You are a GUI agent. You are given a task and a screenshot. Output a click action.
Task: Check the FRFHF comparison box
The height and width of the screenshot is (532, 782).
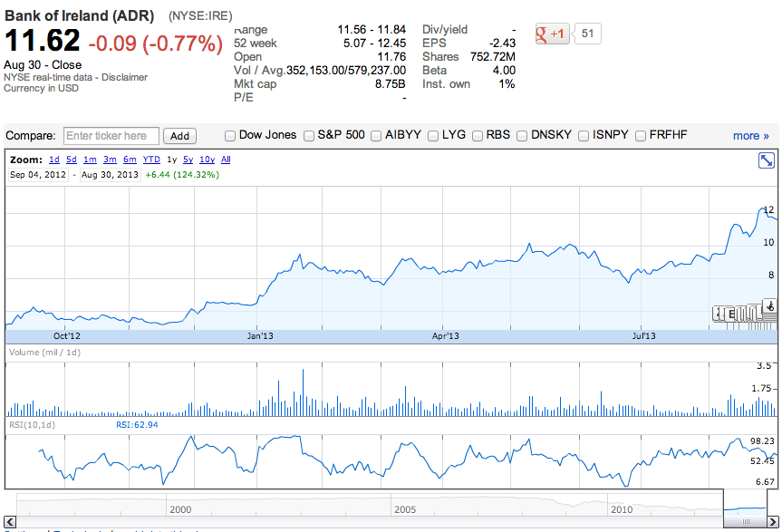pos(641,136)
